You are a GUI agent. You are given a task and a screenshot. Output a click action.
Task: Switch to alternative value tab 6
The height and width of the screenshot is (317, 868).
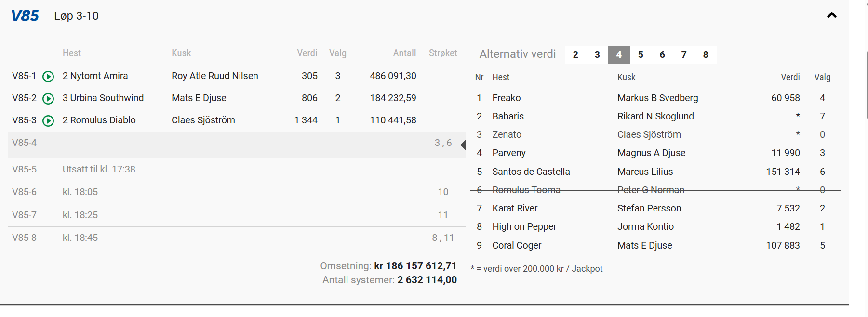[662, 55]
